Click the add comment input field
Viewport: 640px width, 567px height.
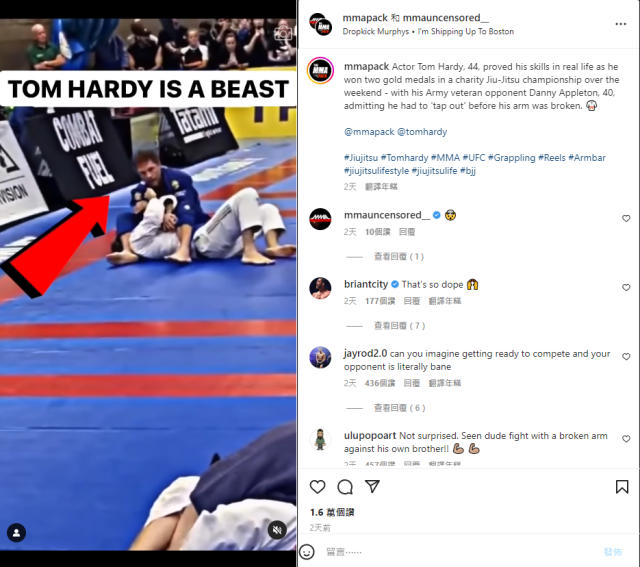(461, 552)
